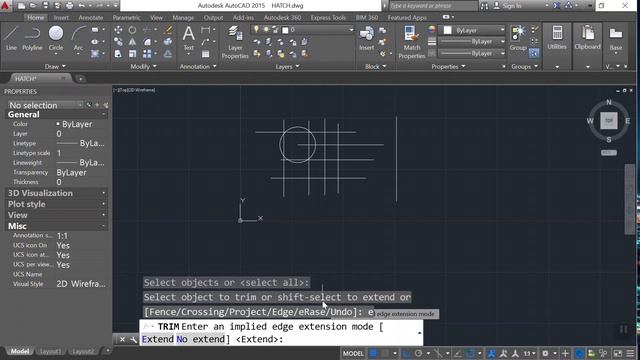Click the Insert block icon

(367, 38)
